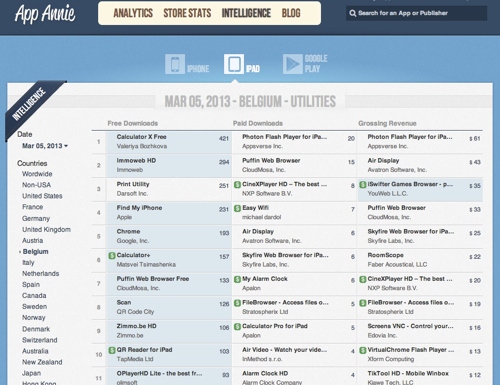Choose Germany in countries list

pos(36,219)
